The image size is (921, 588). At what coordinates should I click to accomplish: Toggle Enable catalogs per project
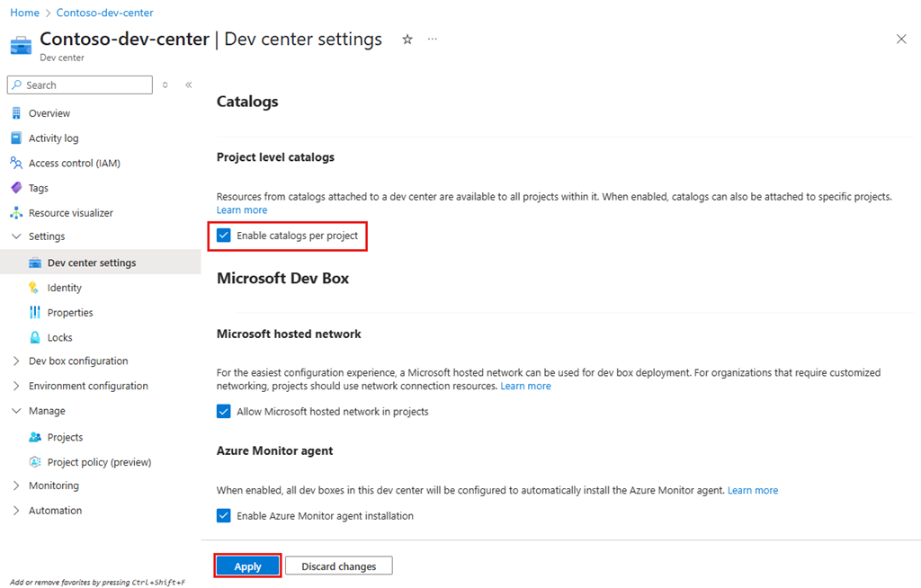[223, 236]
